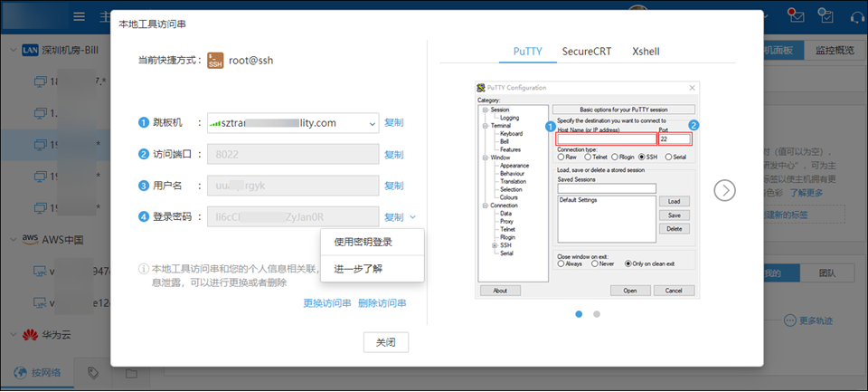Collapse the AWS中国 tree group
The width and height of the screenshot is (868, 392).
(13, 240)
